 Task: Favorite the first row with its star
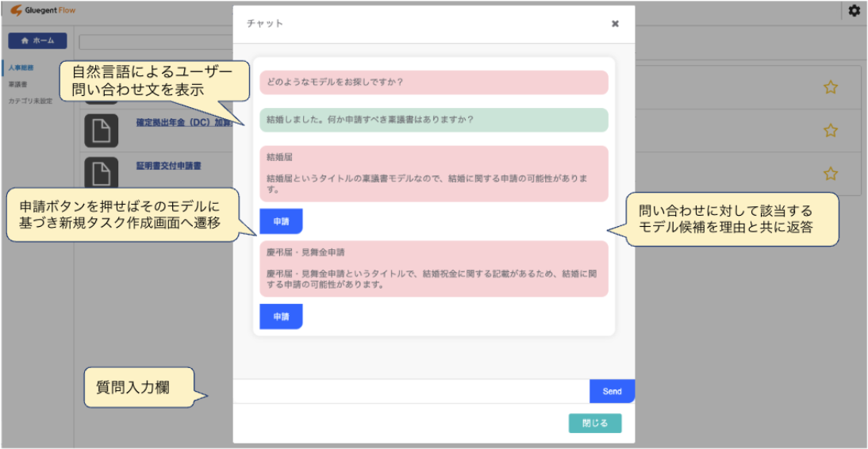coord(830,87)
